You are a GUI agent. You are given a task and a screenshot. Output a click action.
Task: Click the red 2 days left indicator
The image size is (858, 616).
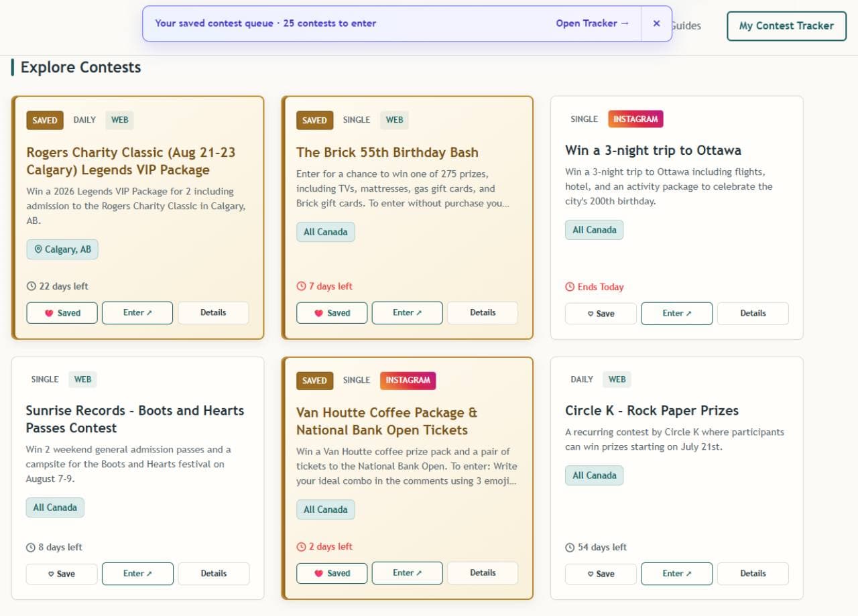[x=324, y=547]
